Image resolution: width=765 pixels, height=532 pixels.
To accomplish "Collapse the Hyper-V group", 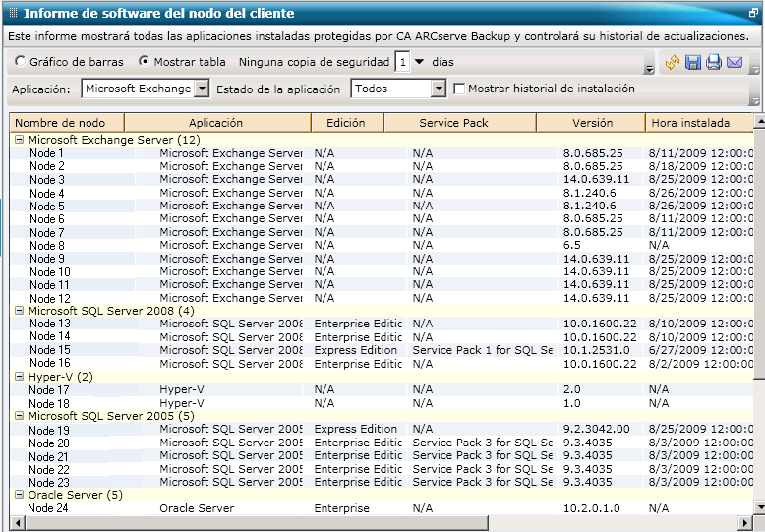I will (x=19, y=376).
